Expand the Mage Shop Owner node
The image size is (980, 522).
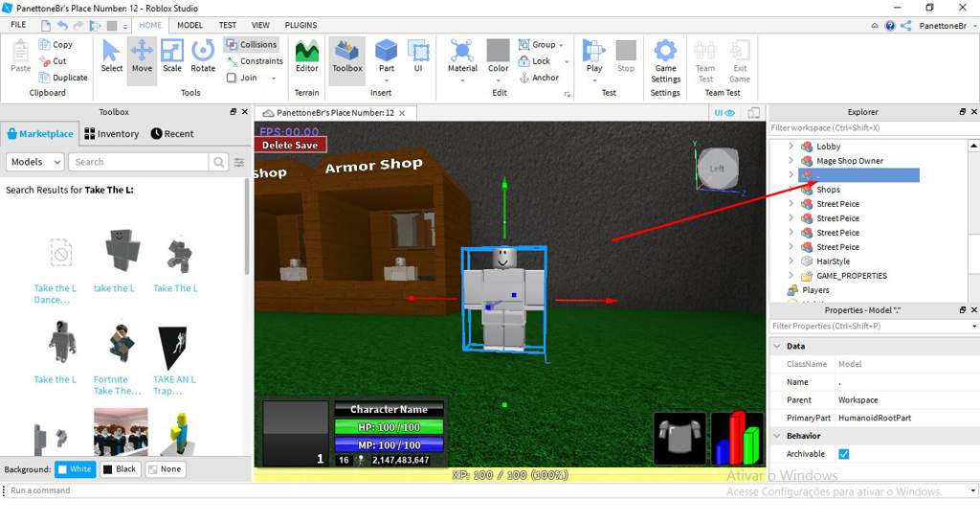[791, 160]
